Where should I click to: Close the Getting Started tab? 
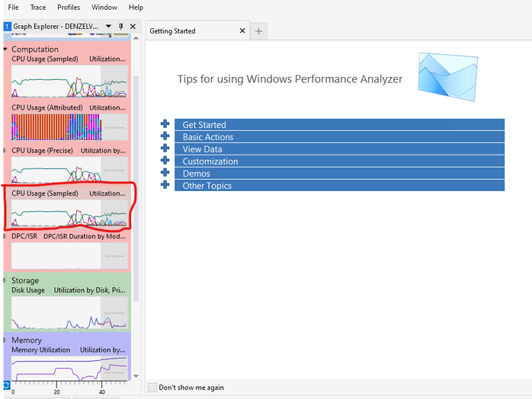[242, 30]
